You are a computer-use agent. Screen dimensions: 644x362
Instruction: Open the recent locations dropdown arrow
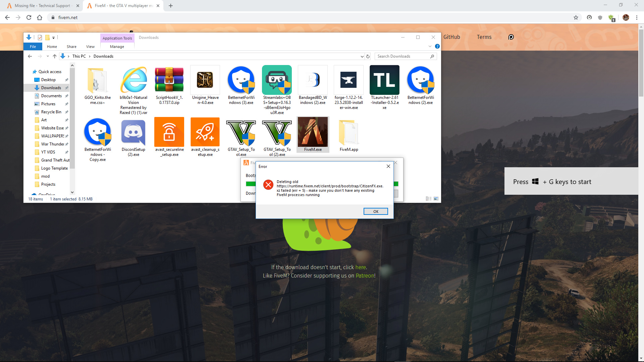48,56
